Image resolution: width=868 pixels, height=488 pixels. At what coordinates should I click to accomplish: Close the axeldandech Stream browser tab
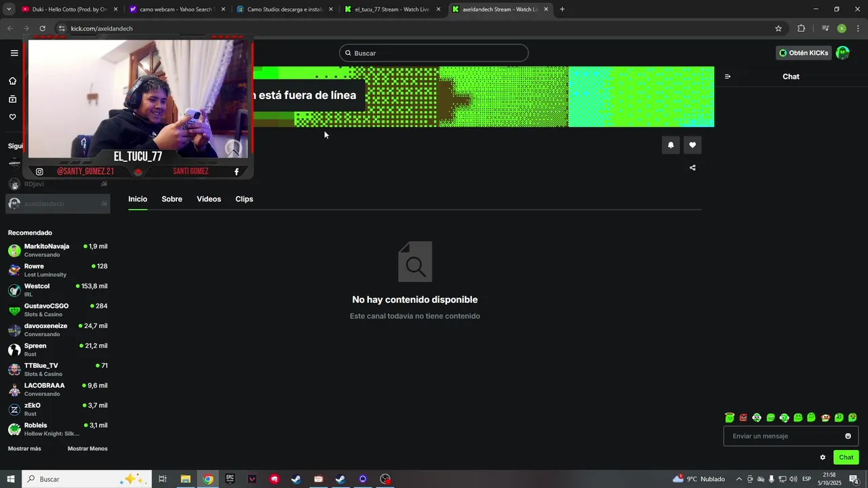click(546, 9)
